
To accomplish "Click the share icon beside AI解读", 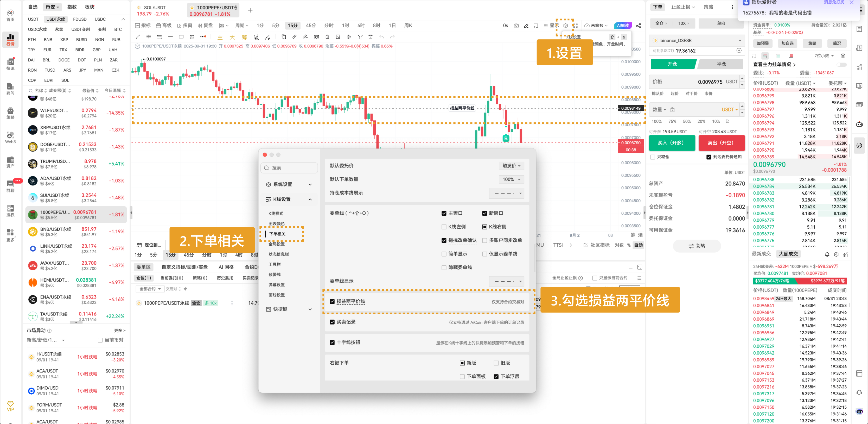I will click(638, 26).
